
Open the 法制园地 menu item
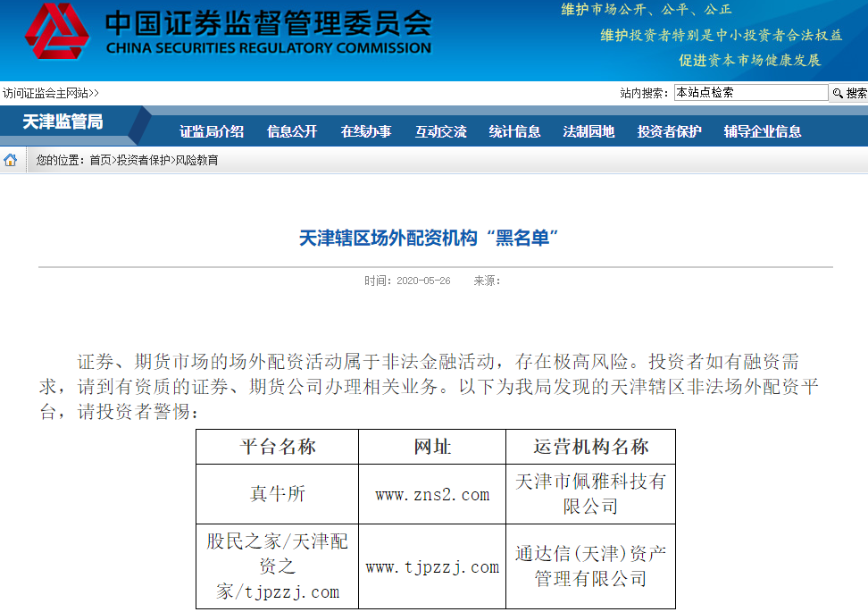[x=588, y=130]
